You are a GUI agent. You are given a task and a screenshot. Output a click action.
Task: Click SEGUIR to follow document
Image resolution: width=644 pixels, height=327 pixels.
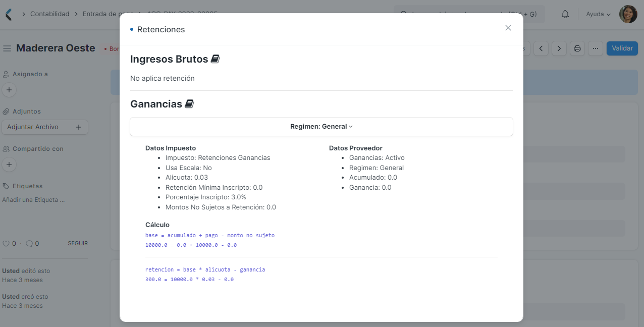78,243
